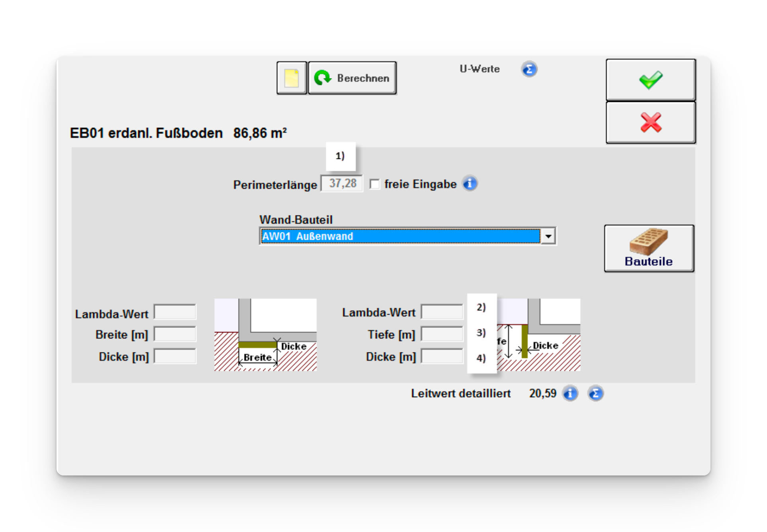Open Bauteile with the brick icon
The image size is (767, 532).
click(649, 248)
